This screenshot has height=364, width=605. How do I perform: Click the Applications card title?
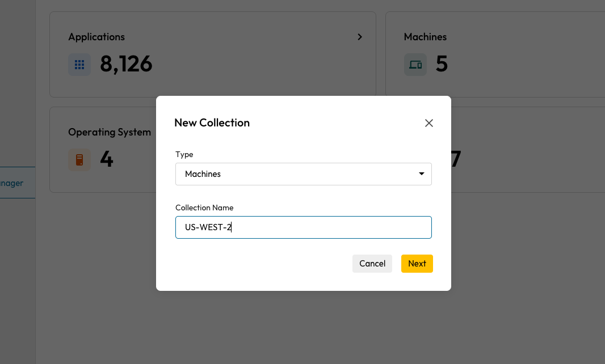(x=96, y=37)
